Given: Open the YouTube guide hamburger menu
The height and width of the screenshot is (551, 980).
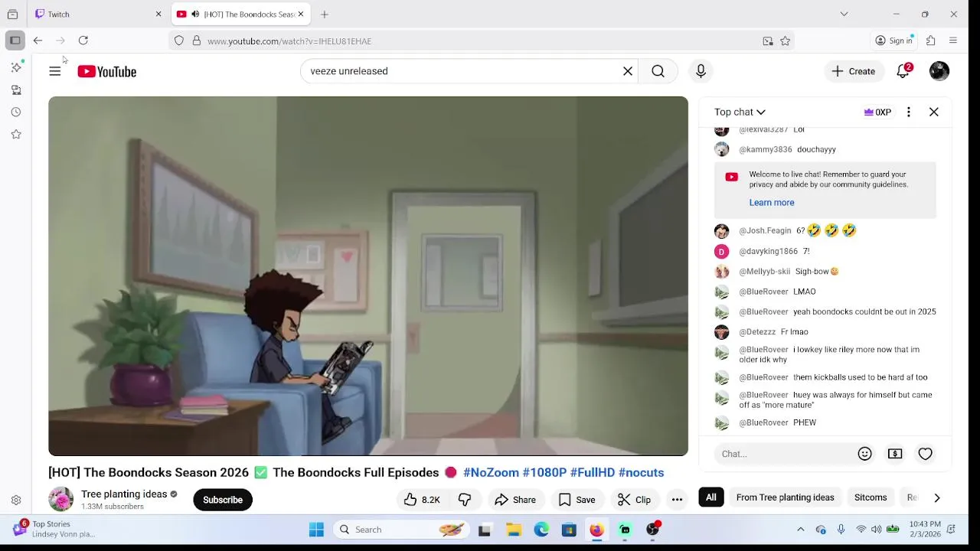Looking at the screenshot, I should pyautogui.click(x=55, y=71).
